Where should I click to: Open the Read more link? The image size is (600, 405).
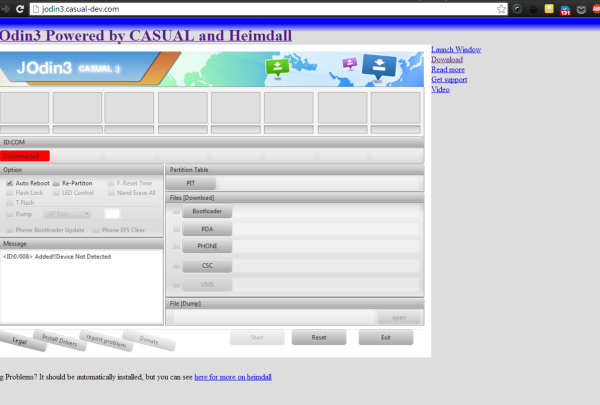click(448, 69)
